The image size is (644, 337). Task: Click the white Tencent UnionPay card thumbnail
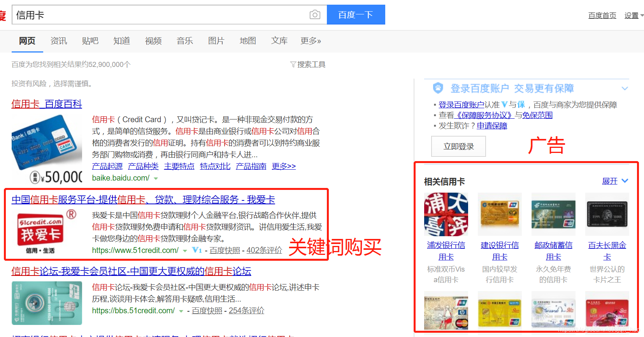click(x=553, y=312)
